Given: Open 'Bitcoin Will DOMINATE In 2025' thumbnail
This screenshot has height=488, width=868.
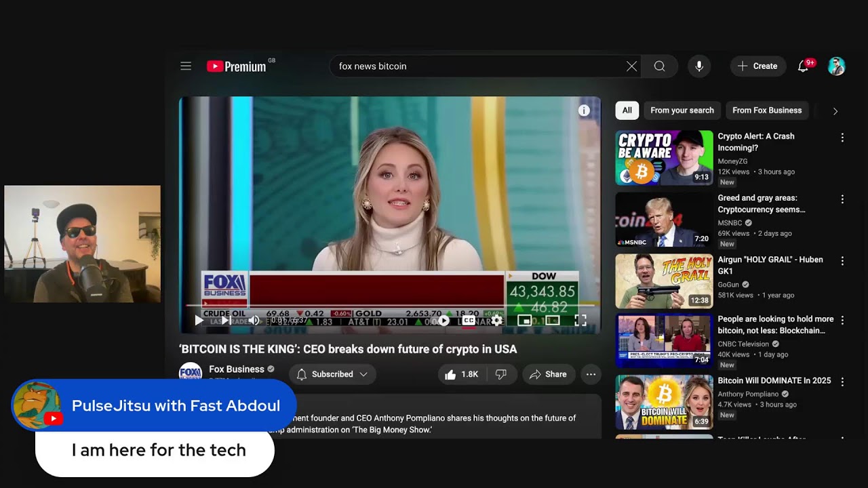Looking at the screenshot, I should (x=664, y=403).
